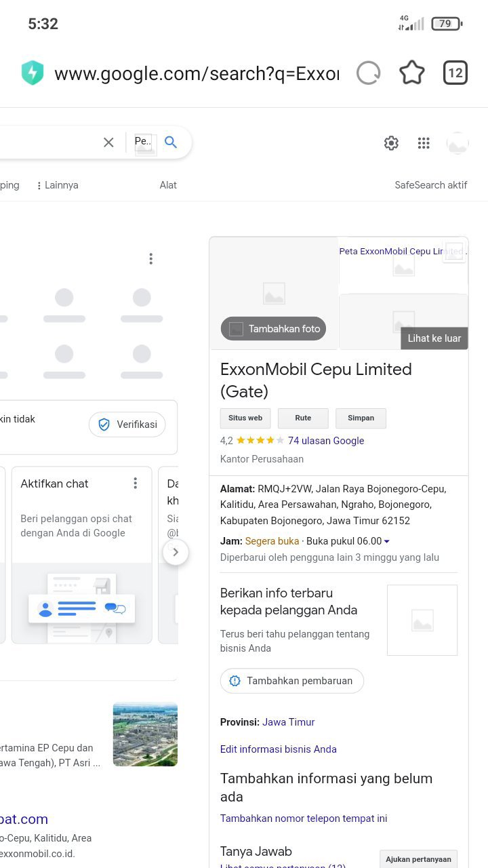This screenshot has width=488, height=868.
Task: Open the refinery photo thumbnail
Action: [145, 734]
